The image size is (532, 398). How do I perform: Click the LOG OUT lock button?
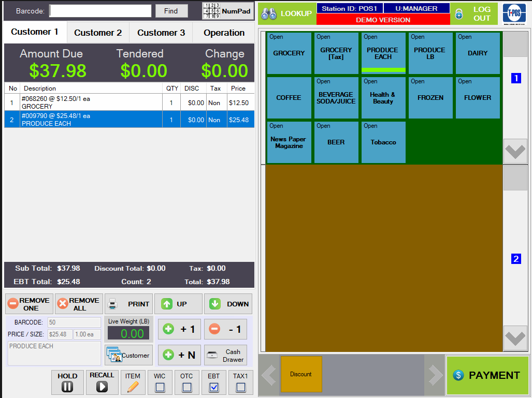[474, 13]
